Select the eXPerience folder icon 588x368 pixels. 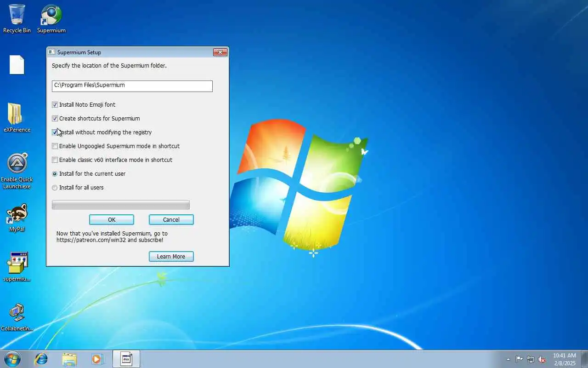pos(17,118)
